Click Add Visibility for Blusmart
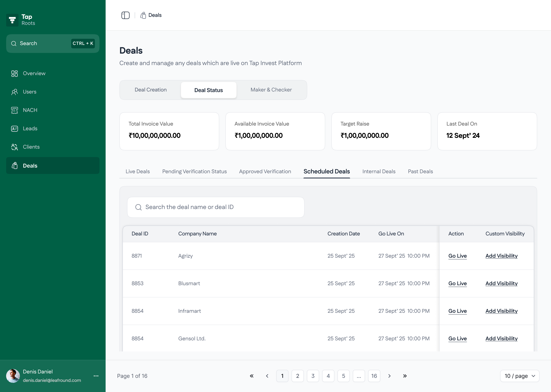 (x=502, y=283)
